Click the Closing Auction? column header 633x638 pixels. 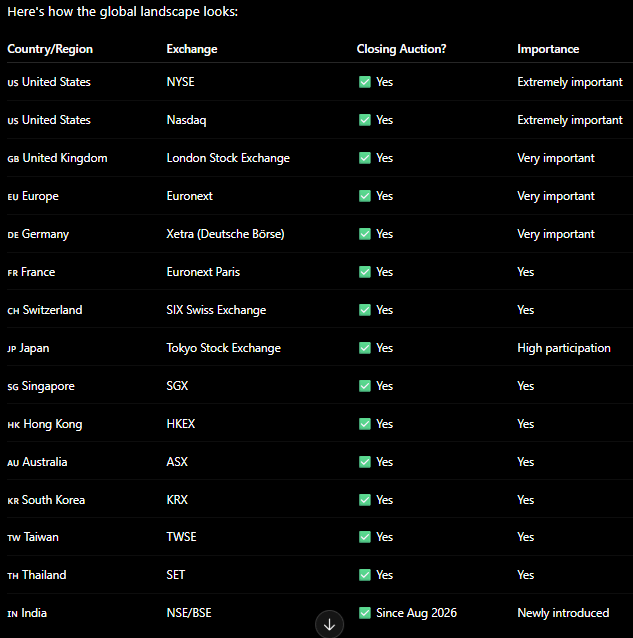click(x=402, y=49)
